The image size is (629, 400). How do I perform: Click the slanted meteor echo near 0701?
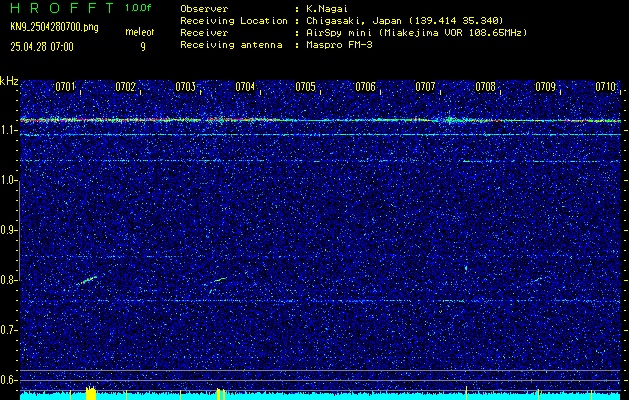click(x=87, y=280)
